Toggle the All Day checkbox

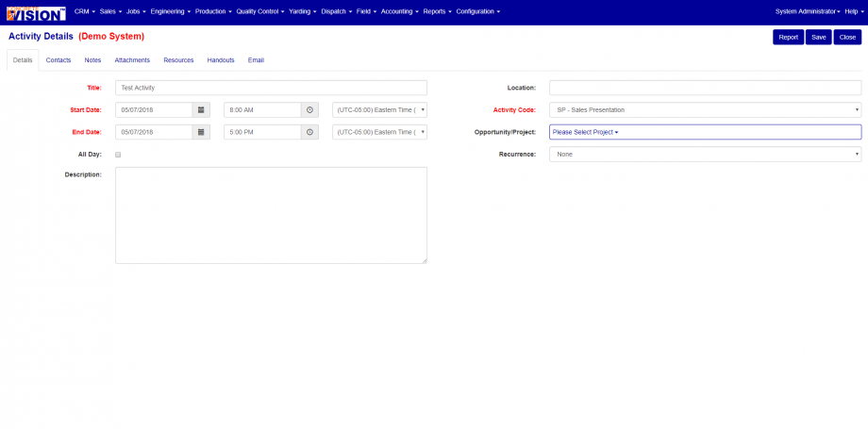coord(118,155)
